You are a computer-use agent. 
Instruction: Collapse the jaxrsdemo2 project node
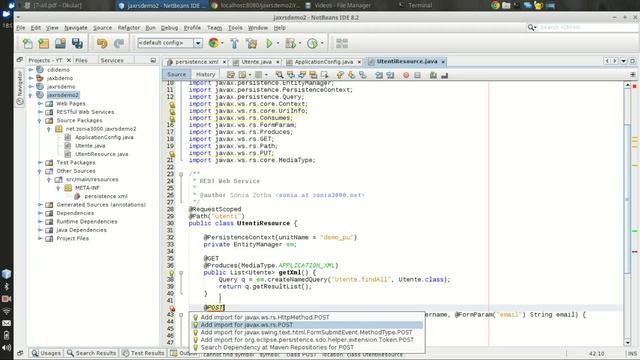(x=31, y=95)
